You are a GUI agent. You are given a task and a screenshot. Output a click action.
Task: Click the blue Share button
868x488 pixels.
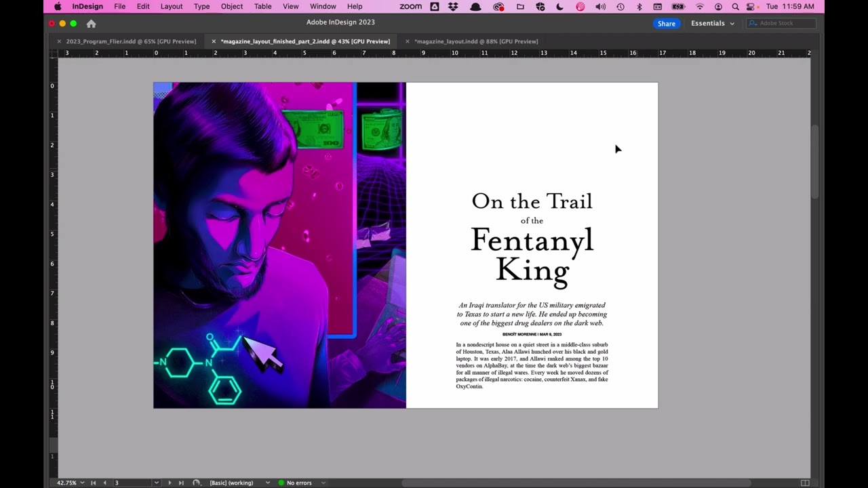point(667,23)
